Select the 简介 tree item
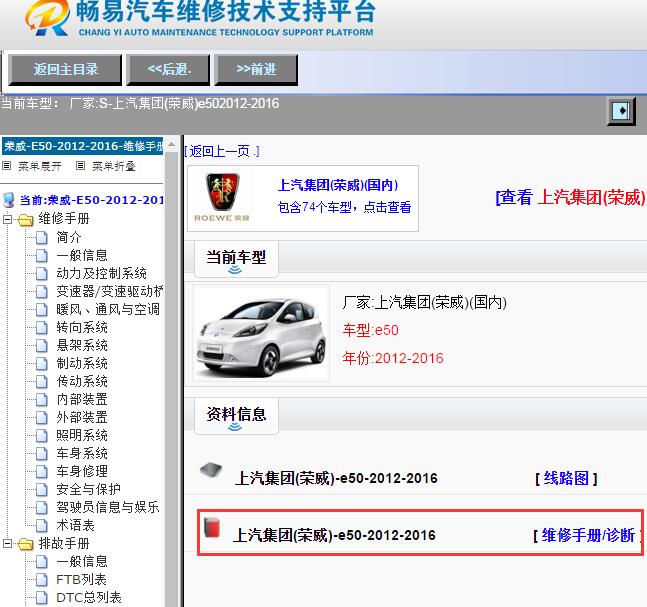Viewport: 647px width, 607px height. coord(69,237)
